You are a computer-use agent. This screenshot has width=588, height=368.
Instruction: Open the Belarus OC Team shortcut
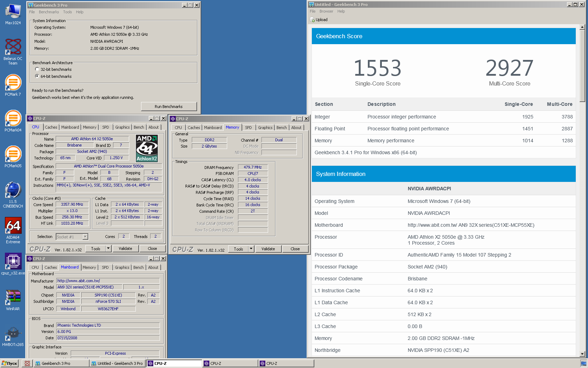pyautogui.click(x=13, y=52)
